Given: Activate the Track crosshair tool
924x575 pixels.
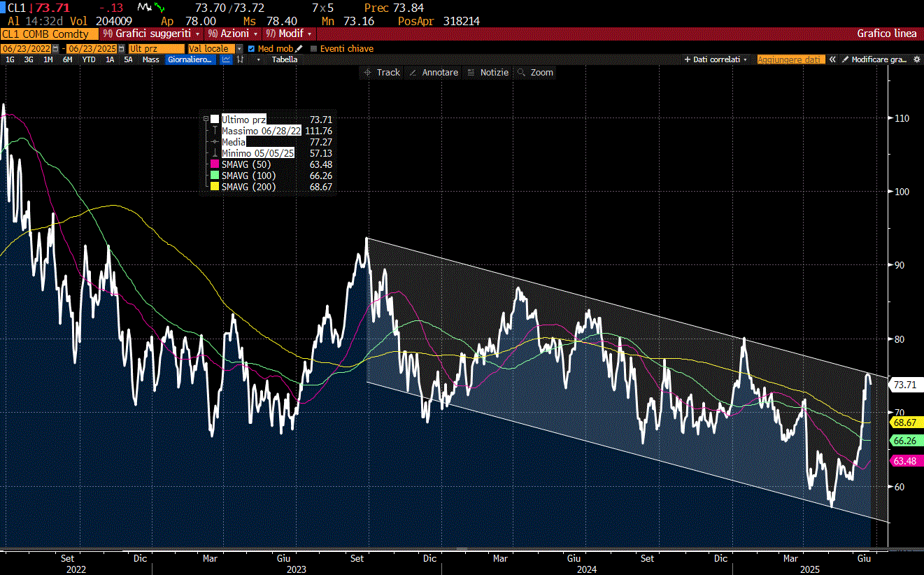Looking at the screenshot, I should pos(382,73).
